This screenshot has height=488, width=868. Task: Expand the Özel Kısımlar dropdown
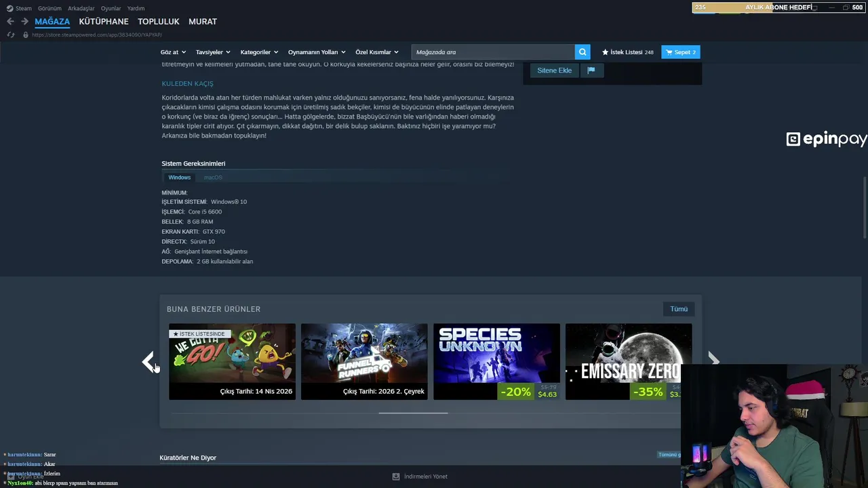(377, 52)
